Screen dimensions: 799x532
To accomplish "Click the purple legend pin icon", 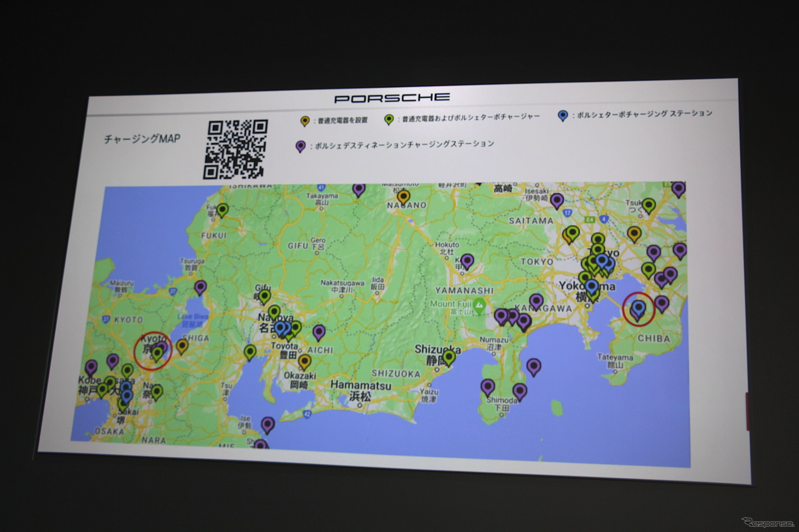I will pos(300,147).
